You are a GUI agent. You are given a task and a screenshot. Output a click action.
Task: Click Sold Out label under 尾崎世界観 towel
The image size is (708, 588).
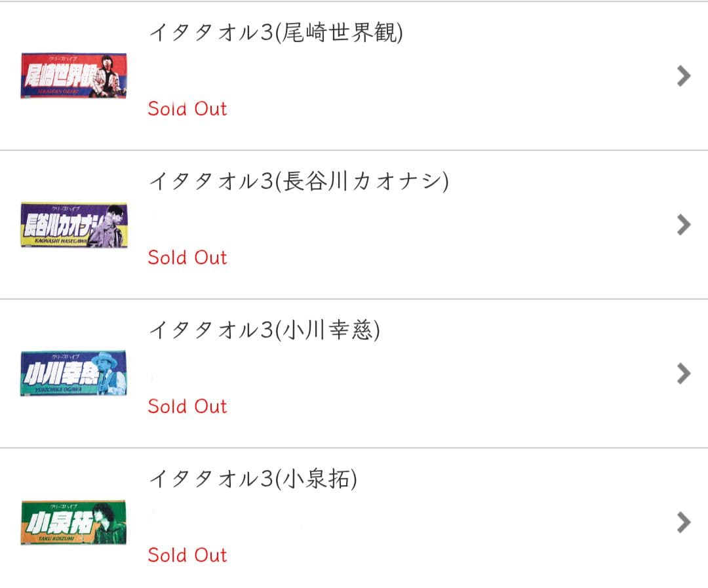pos(187,108)
